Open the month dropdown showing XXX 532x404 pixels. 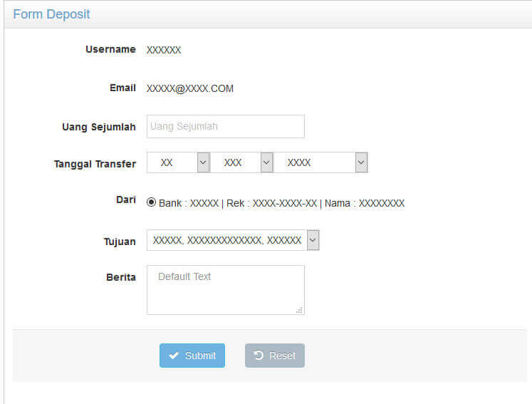click(x=241, y=162)
